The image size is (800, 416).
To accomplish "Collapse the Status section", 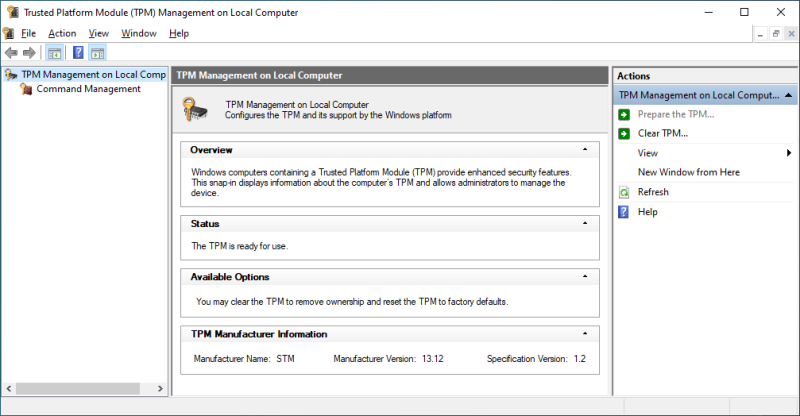I will coord(585,223).
